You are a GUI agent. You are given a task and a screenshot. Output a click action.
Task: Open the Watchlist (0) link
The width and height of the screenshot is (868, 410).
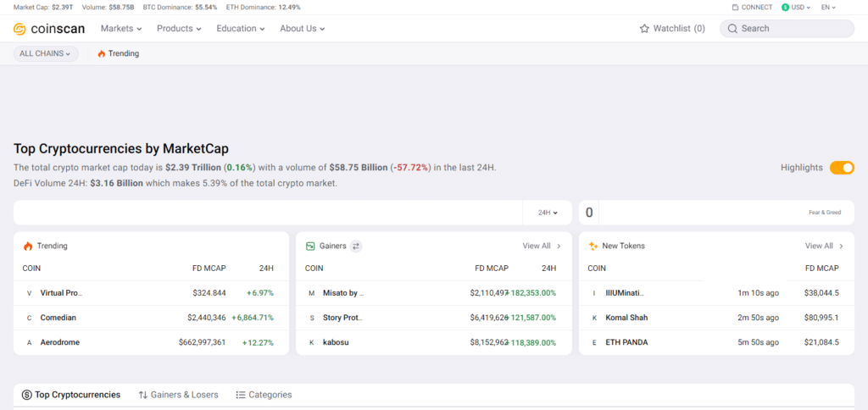[672, 28]
